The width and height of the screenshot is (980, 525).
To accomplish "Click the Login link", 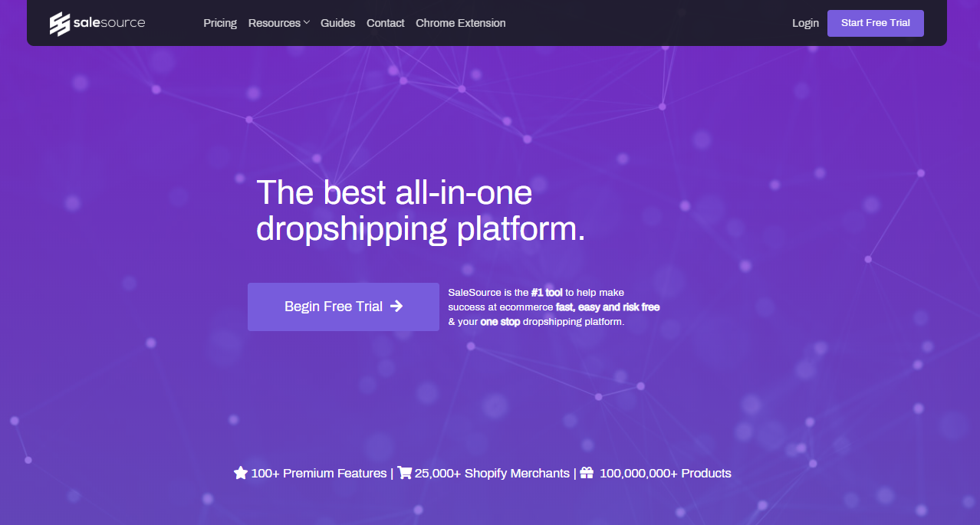I will pos(805,23).
